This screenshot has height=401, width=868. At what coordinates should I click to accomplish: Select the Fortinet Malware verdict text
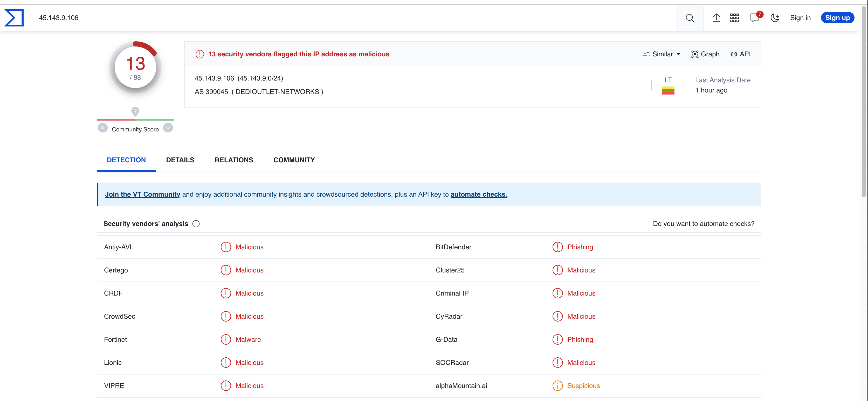coord(248,340)
